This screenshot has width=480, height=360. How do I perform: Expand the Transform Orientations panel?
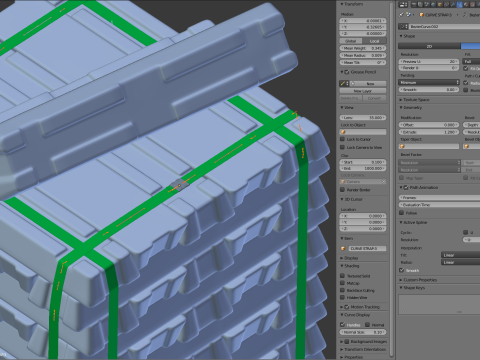(342, 349)
